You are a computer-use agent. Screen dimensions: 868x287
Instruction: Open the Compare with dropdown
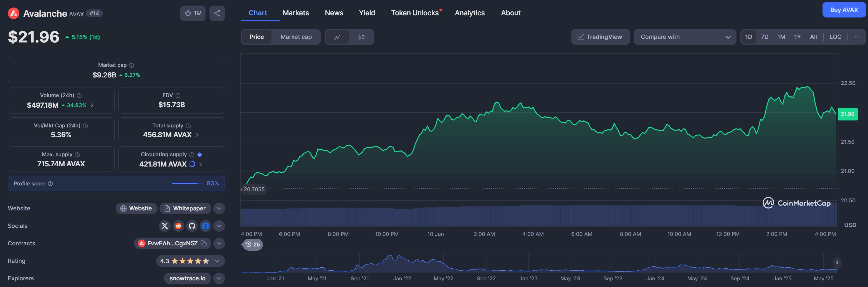pyautogui.click(x=685, y=37)
